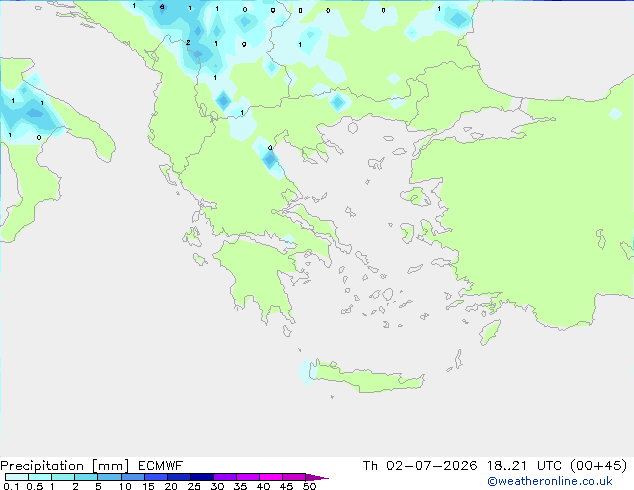Select the 25–30 mm navy legend swatch
This screenshot has width=634, height=490.
[x=202, y=477]
